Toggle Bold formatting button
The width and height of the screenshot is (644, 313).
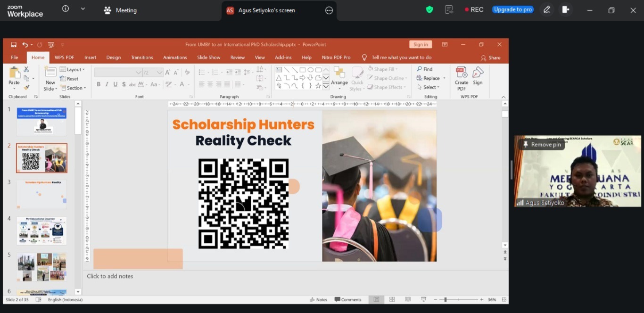99,84
